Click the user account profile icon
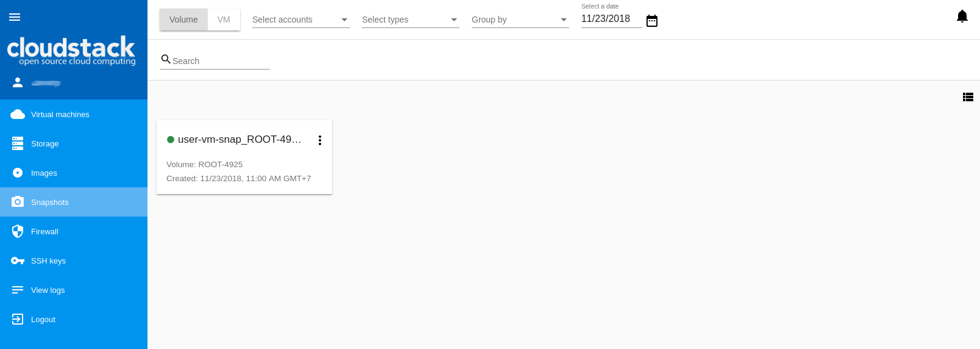The image size is (980, 349). [18, 82]
